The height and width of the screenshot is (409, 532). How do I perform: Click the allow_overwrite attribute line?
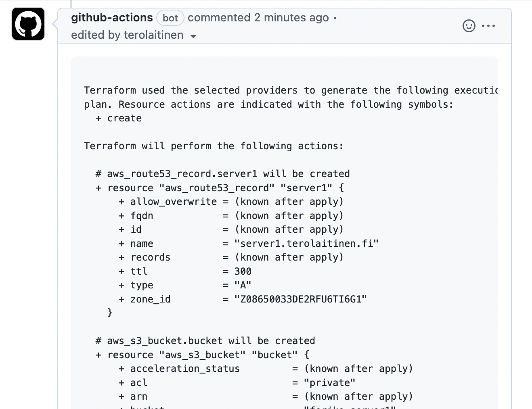click(x=231, y=202)
